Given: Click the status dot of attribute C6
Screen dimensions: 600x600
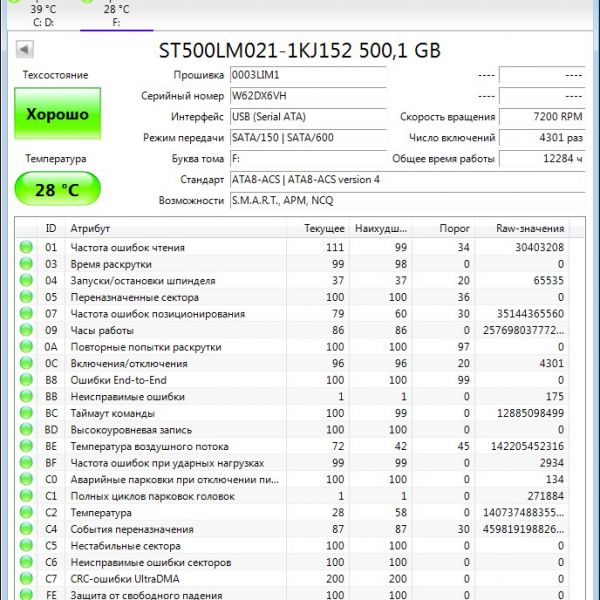Looking at the screenshot, I should [26, 562].
